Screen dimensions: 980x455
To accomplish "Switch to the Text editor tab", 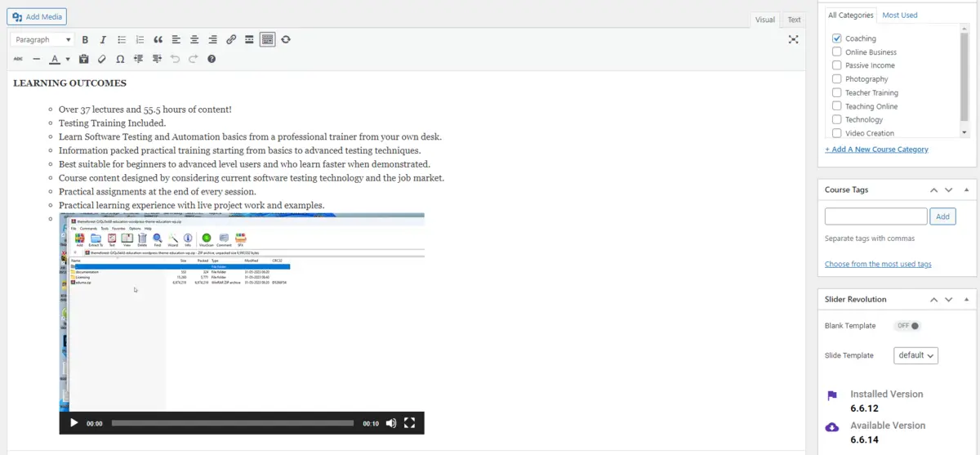I will coord(794,20).
